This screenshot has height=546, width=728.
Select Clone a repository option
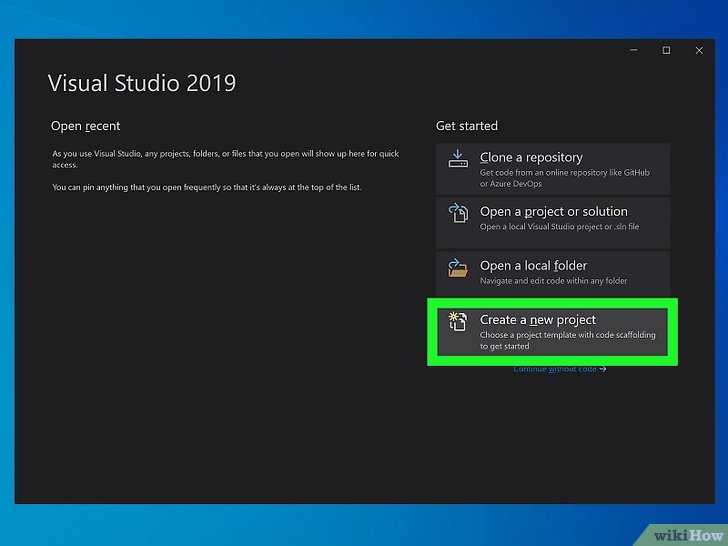tap(552, 169)
